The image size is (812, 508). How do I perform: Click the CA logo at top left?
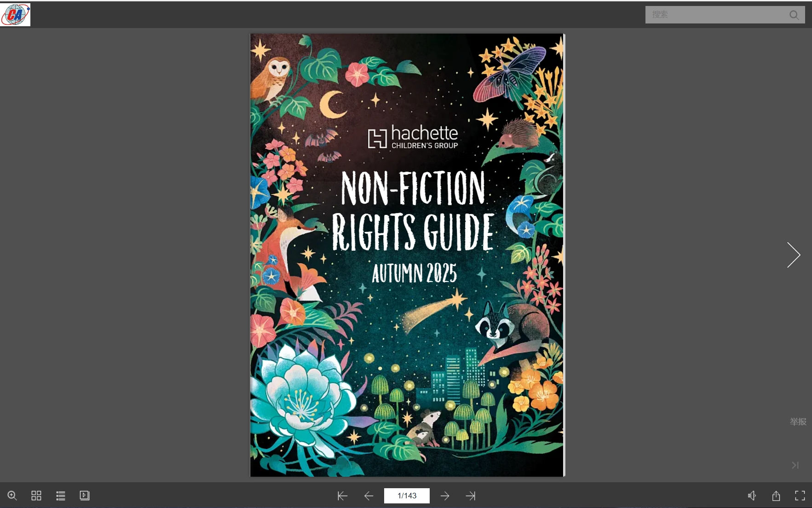pyautogui.click(x=16, y=15)
